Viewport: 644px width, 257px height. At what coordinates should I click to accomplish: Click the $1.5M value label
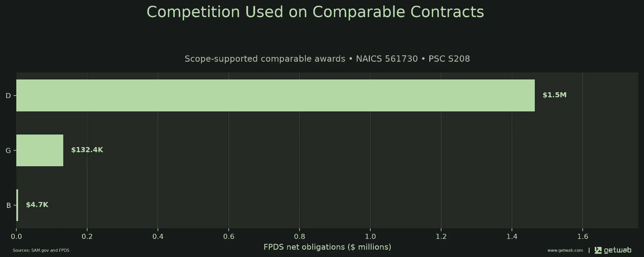[x=554, y=95]
